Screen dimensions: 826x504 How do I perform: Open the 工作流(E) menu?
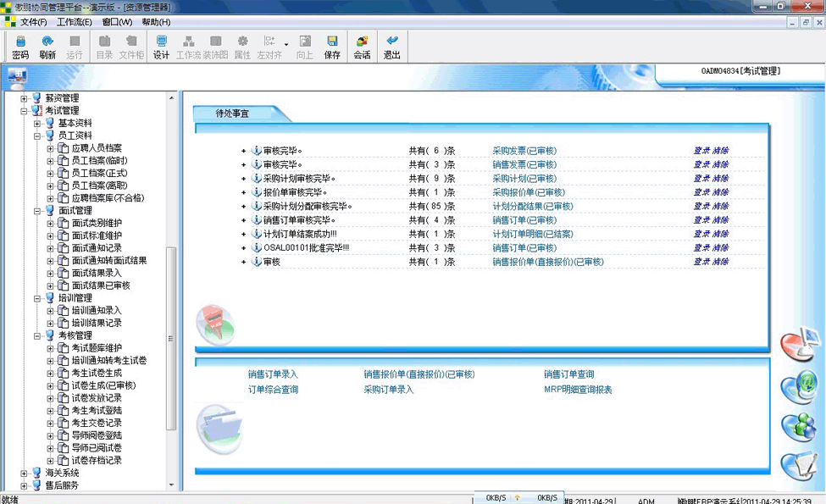(x=74, y=22)
